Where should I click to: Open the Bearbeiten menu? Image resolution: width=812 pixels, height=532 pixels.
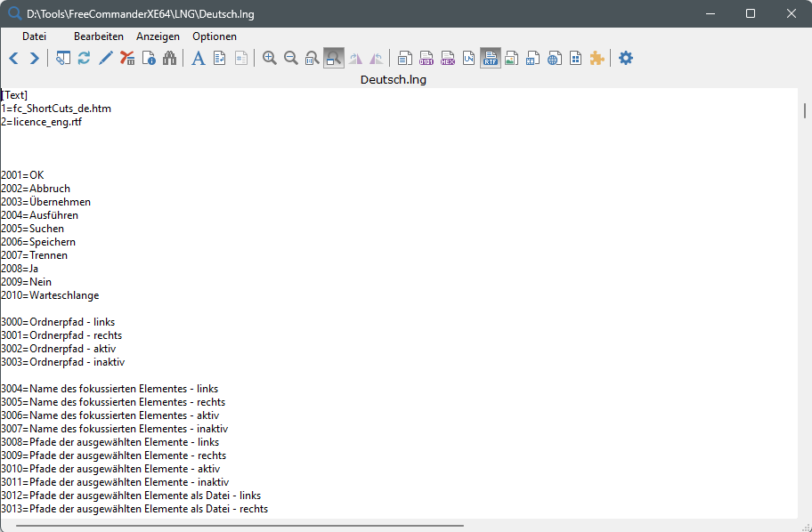(99, 36)
